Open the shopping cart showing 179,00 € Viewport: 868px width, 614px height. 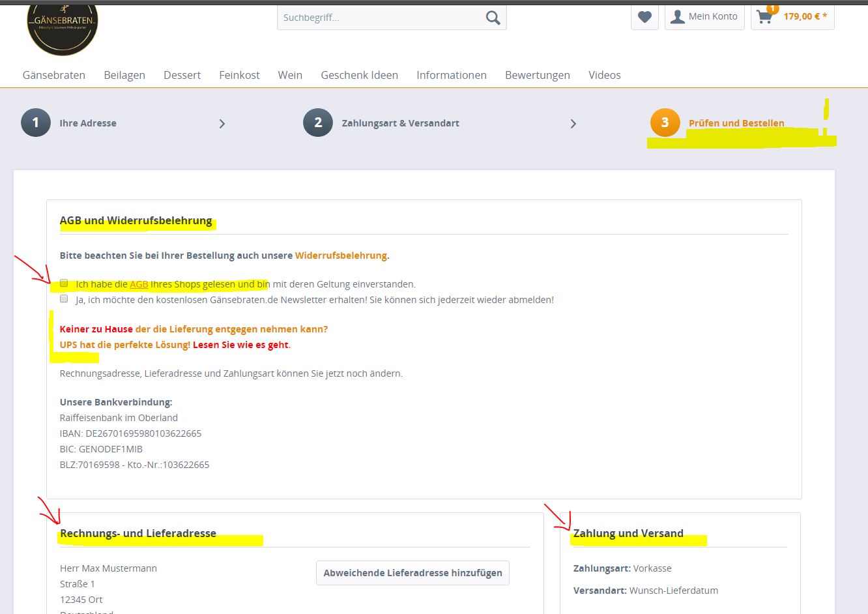[x=792, y=17]
